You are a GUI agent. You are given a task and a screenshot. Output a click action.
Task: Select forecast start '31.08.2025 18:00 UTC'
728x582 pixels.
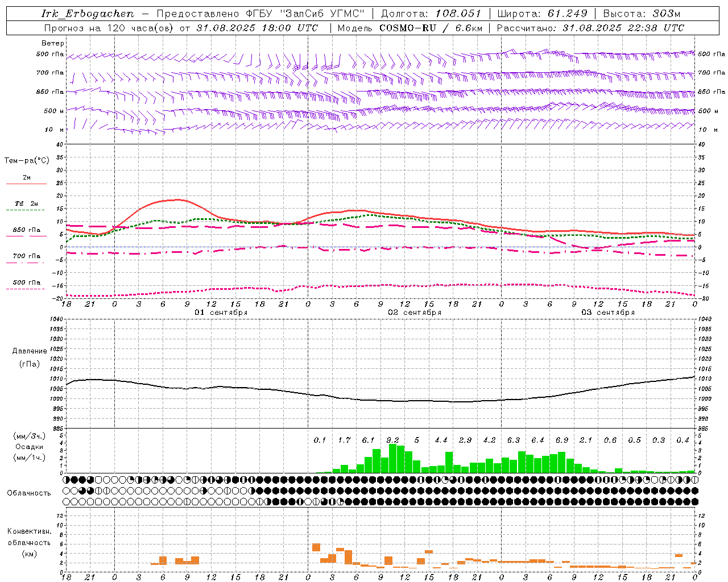pyautogui.click(x=257, y=28)
